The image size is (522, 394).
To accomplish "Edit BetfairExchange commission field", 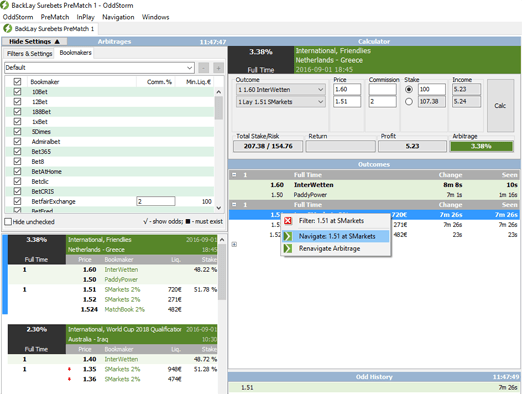I will point(156,201).
